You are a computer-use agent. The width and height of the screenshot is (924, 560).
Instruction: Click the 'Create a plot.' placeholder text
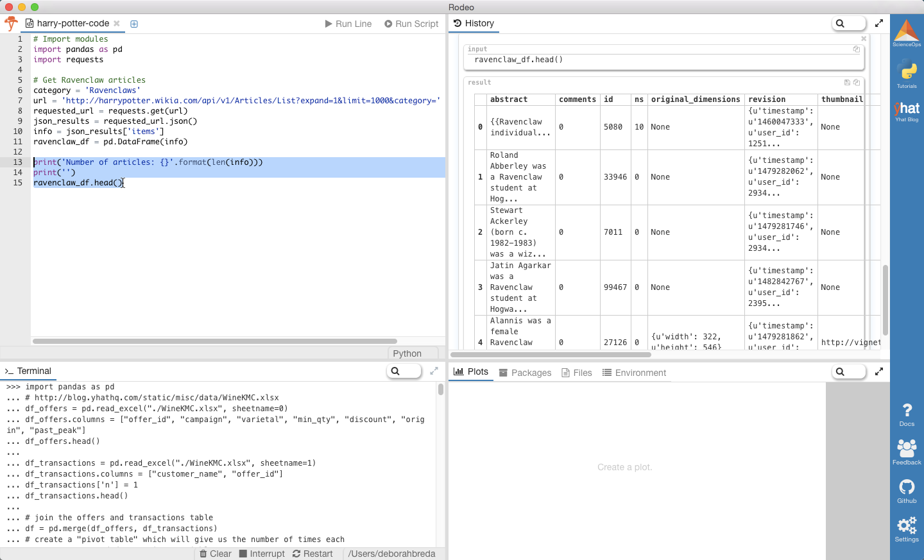(624, 467)
